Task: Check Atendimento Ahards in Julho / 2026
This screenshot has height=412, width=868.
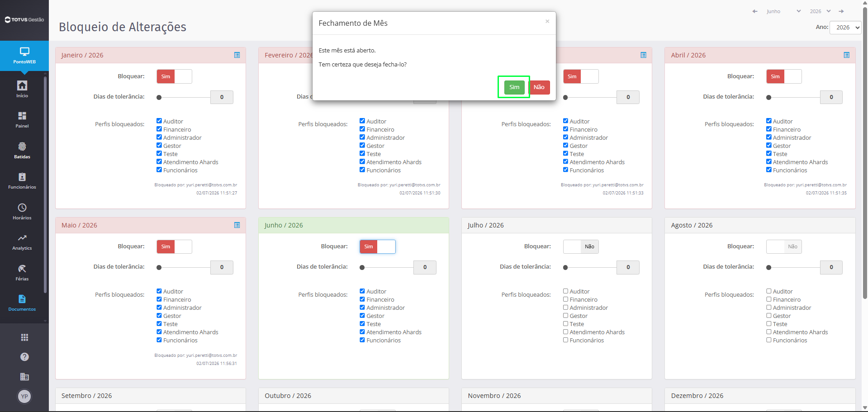Action: coord(565,331)
